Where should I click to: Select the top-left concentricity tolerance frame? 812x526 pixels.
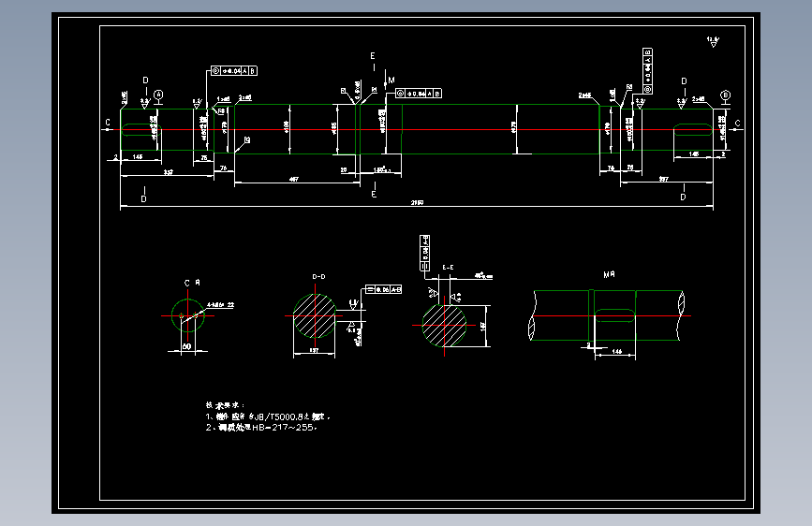click(234, 71)
